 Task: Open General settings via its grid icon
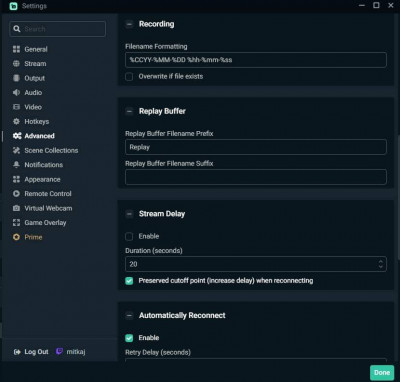pos(16,49)
